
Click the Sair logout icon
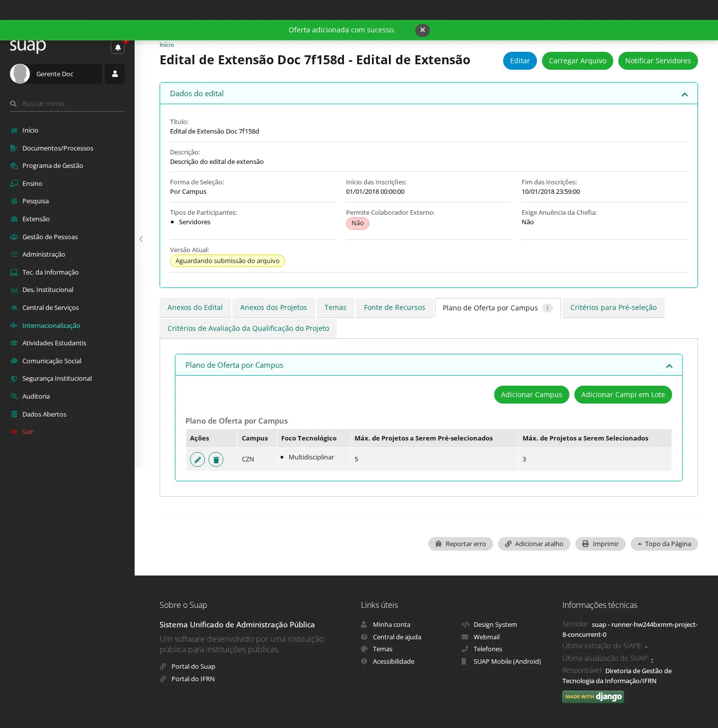[x=14, y=432]
